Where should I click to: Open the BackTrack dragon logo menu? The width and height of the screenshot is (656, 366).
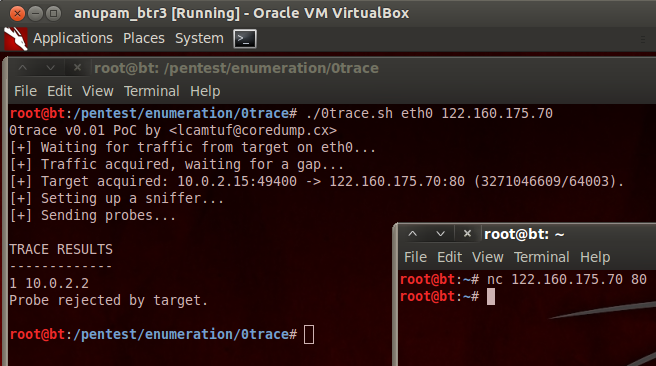tap(16, 39)
